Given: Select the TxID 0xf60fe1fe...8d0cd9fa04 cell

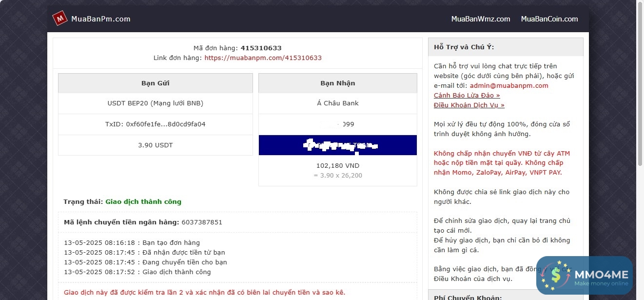Looking at the screenshot, I should click(156, 124).
